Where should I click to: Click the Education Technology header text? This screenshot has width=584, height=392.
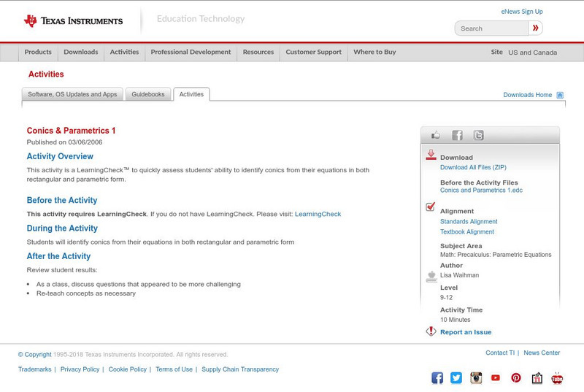[x=200, y=18]
